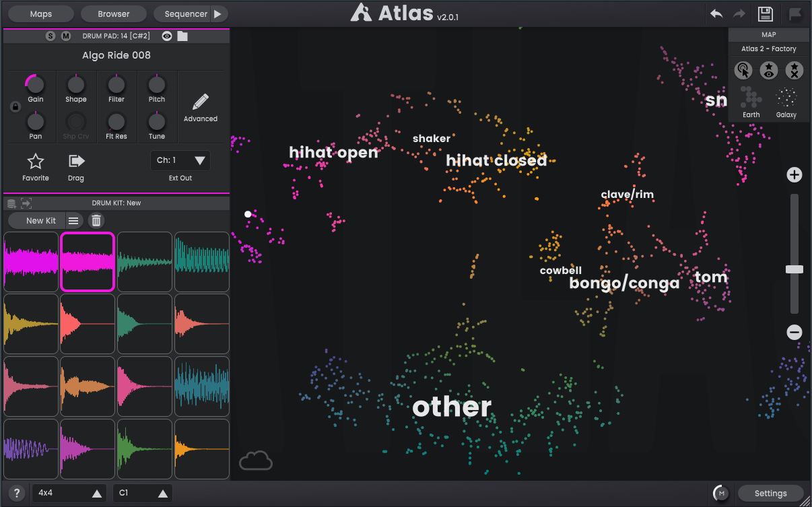Select the bright green waveform pad in the bottom row
This screenshot has height=507, width=812.
click(x=145, y=448)
